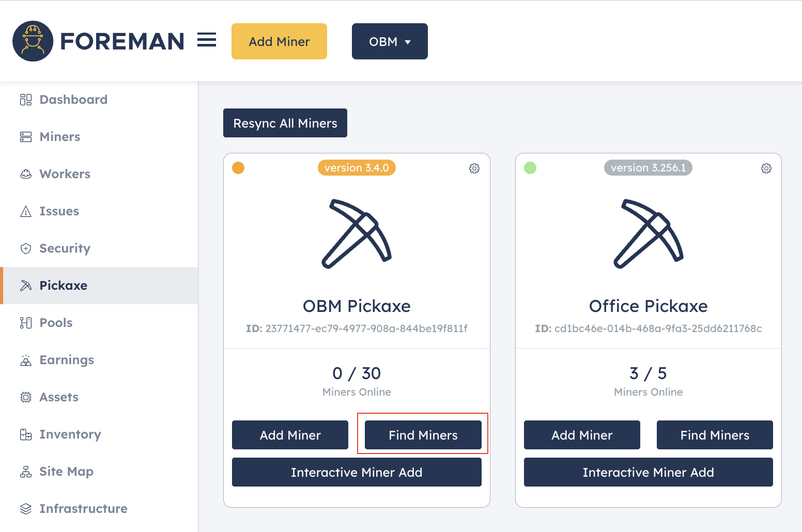The height and width of the screenshot is (532, 802).
Task: Click the version 3.256.1 badge
Action: 648,168
